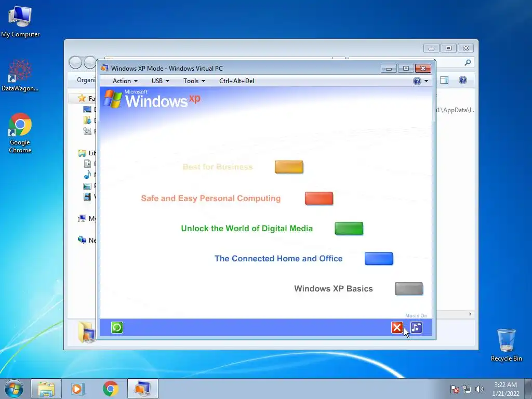
Task: Click the green restart tour icon
Action: [x=117, y=327]
